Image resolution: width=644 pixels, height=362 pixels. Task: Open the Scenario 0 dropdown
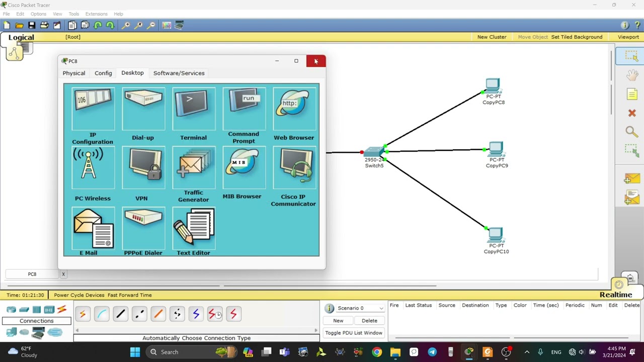point(361,308)
